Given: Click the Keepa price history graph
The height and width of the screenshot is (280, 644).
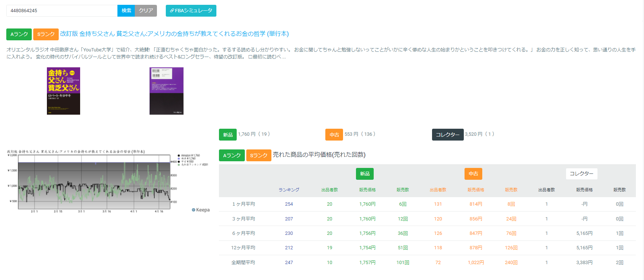Looking at the screenshot, I should click(108, 181).
